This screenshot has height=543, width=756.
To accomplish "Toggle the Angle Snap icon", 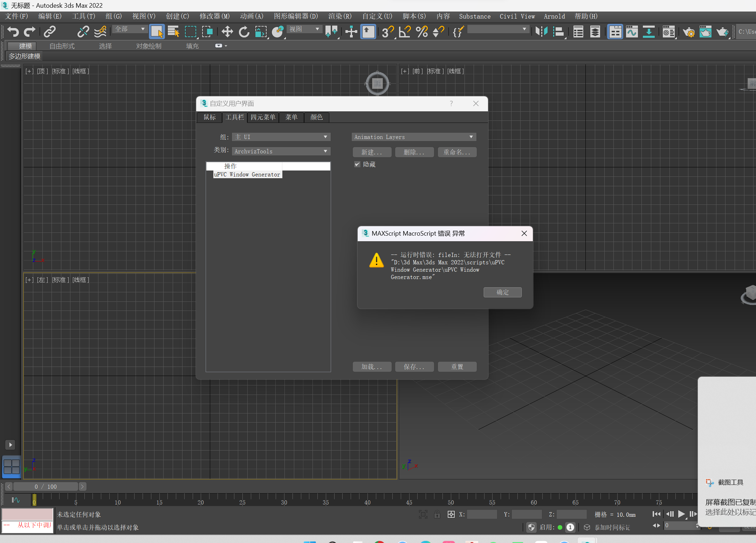I will click(405, 32).
